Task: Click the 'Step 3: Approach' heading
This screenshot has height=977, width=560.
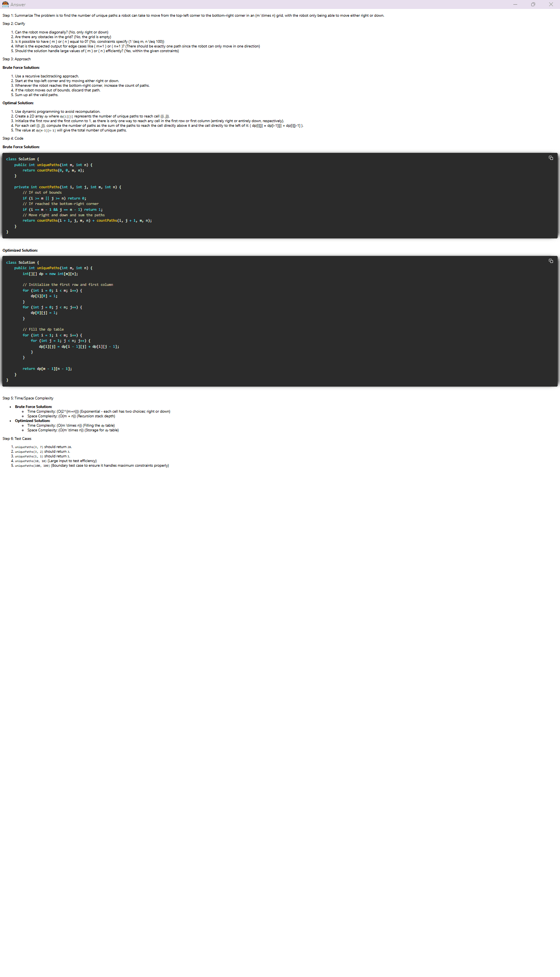Action: [x=17, y=59]
